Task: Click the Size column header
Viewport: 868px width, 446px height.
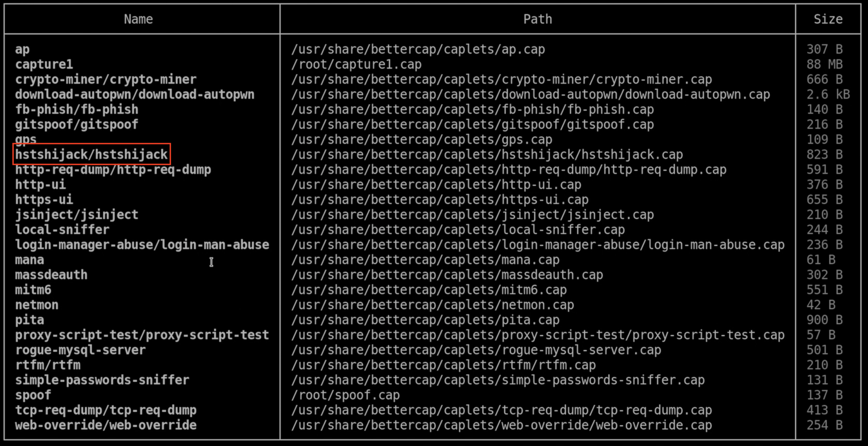Action: pyautogui.click(x=828, y=19)
